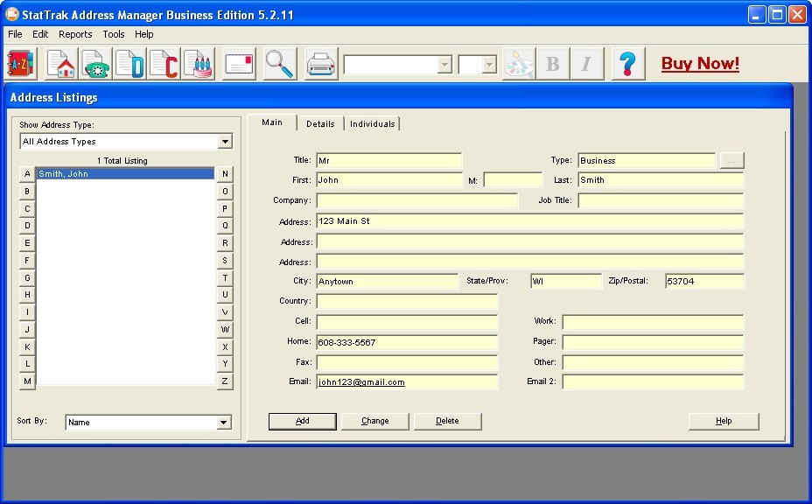Toggle Bold formatting button
The width and height of the screenshot is (812, 504).
(x=553, y=64)
